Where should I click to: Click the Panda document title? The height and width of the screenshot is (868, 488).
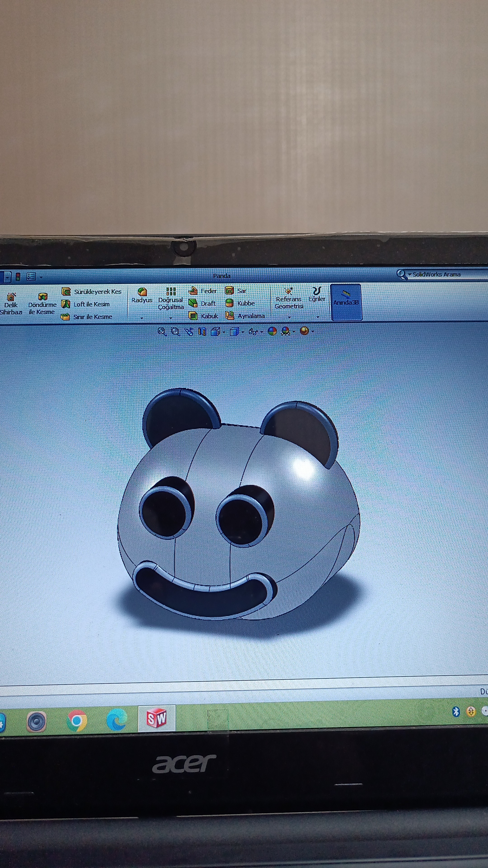[x=222, y=276]
